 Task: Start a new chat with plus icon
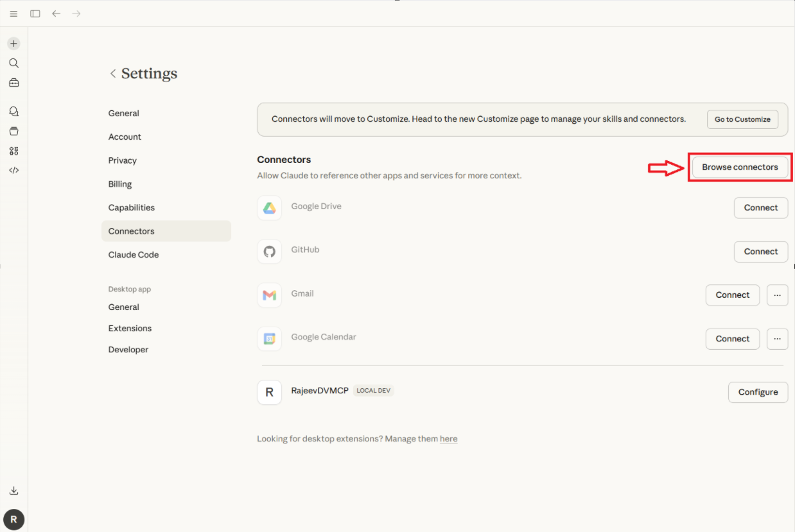(13, 44)
